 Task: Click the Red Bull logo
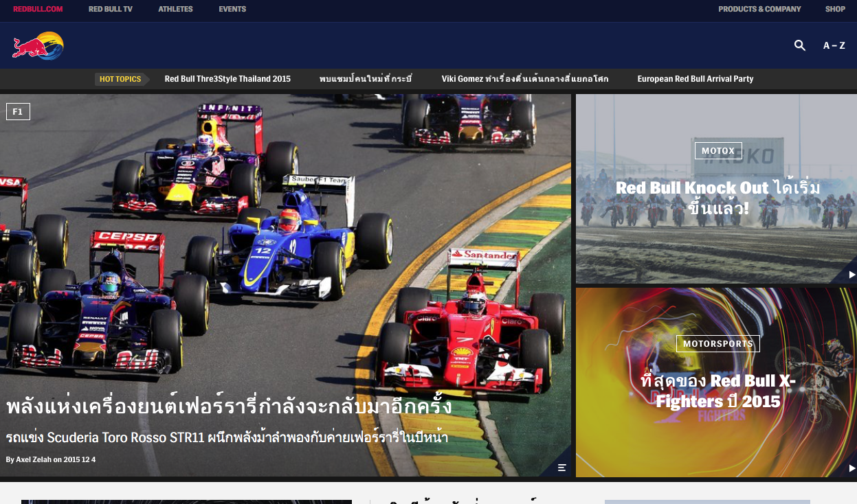tap(38, 46)
